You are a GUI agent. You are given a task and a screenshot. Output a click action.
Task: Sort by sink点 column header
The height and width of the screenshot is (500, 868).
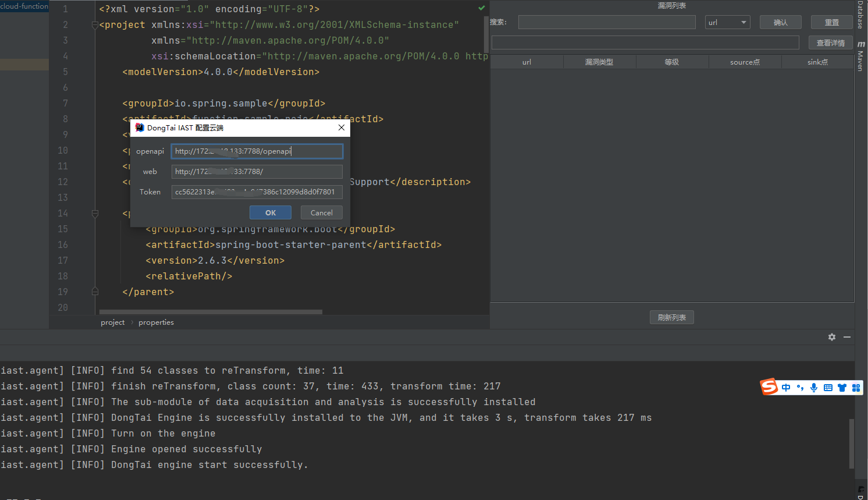point(817,62)
